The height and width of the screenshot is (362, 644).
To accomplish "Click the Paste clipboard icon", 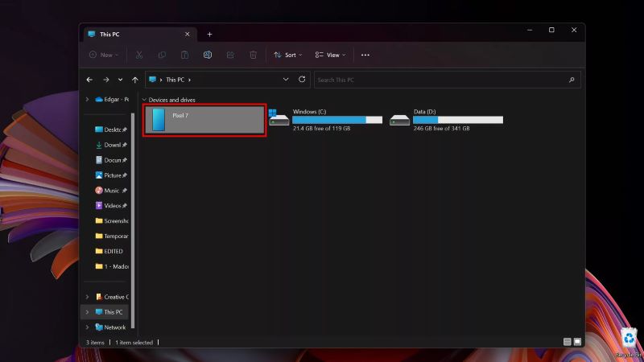I will [x=185, y=55].
